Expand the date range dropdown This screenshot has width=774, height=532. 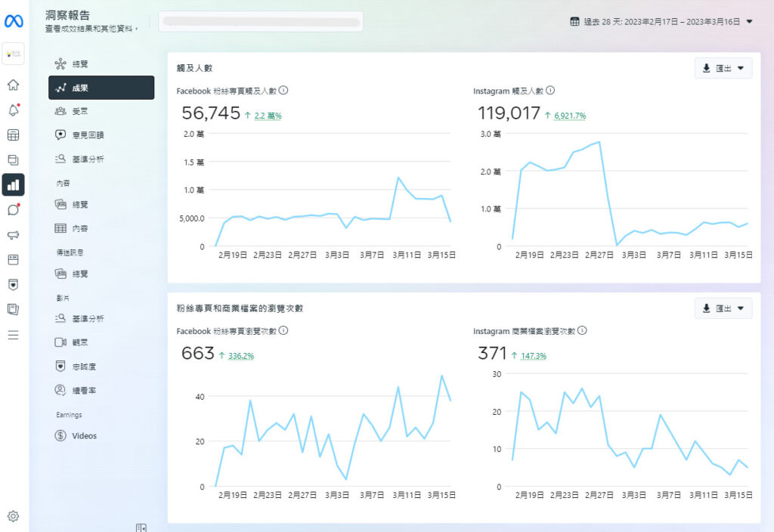661,21
